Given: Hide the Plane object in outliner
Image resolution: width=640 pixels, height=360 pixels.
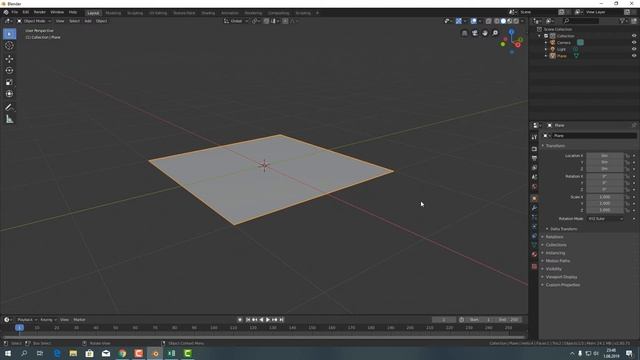Looking at the screenshot, I should pyautogui.click(x=634, y=56).
